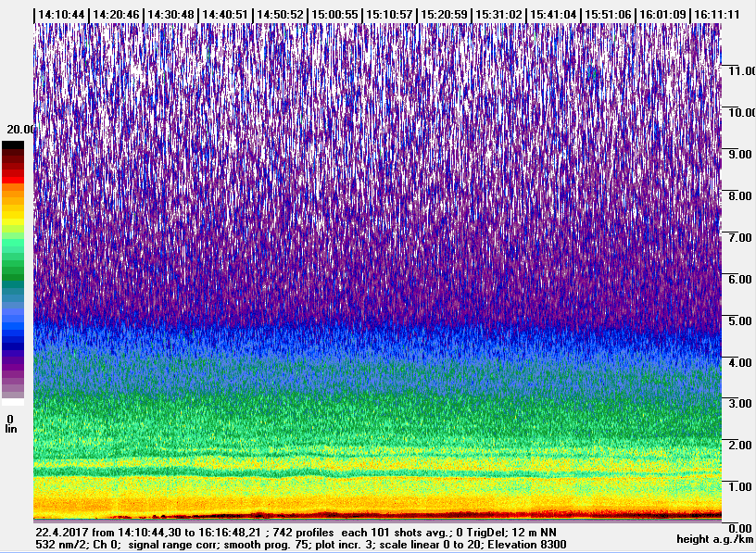Click the 'height a.g./km' axis caption
The width and height of the screenshot is (756, 553).
[714, 539]
